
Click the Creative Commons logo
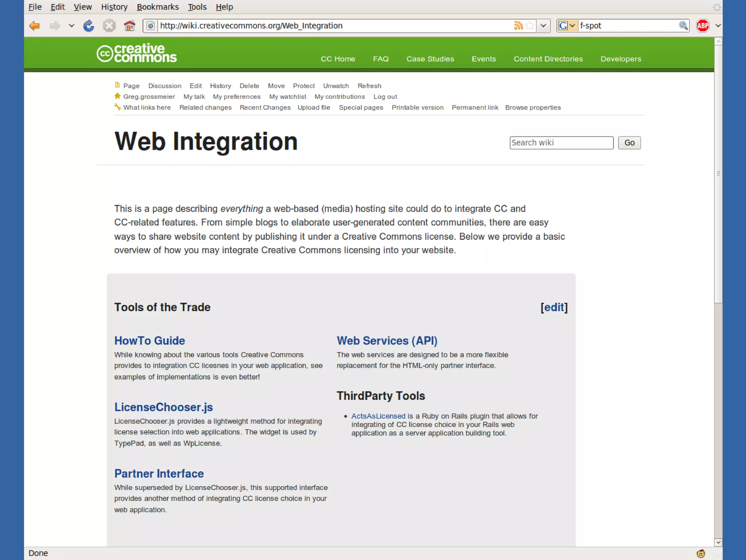137,53
